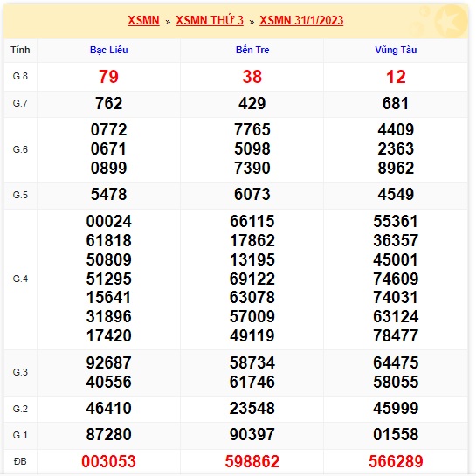Select the ĐB jackpot number 003053
The image size is (476, 476).
(108, 462)
